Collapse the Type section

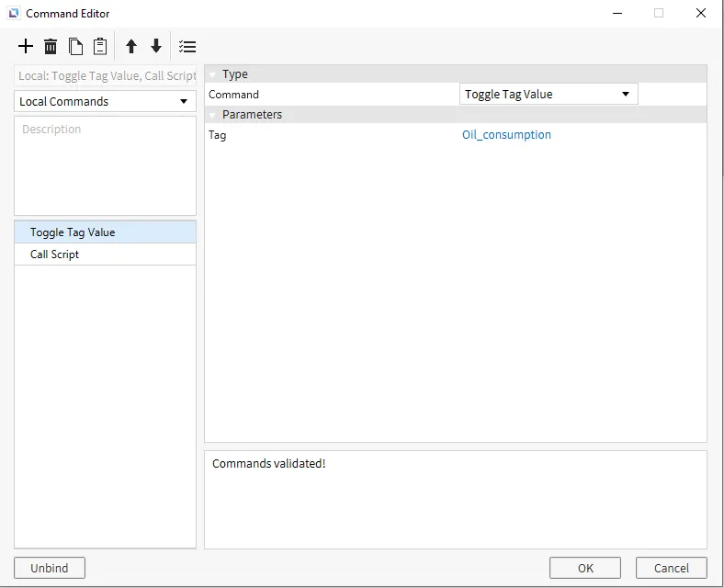(x=212, y=74)
